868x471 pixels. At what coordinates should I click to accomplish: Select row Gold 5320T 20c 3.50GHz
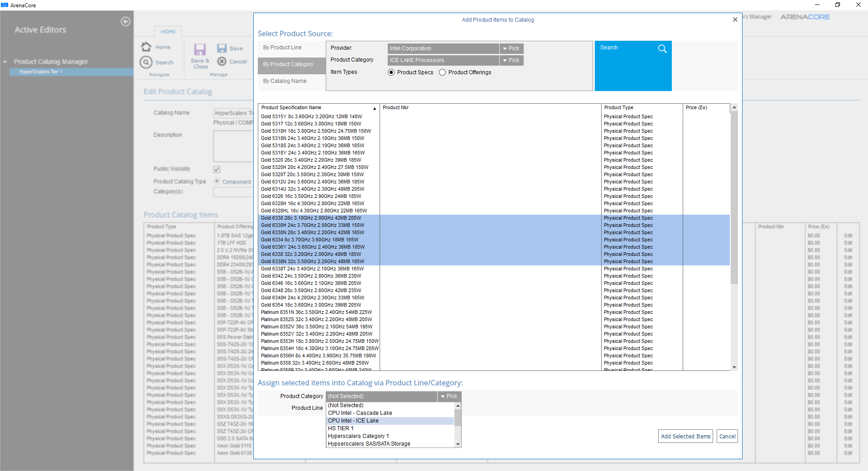[x=494, y=175]
